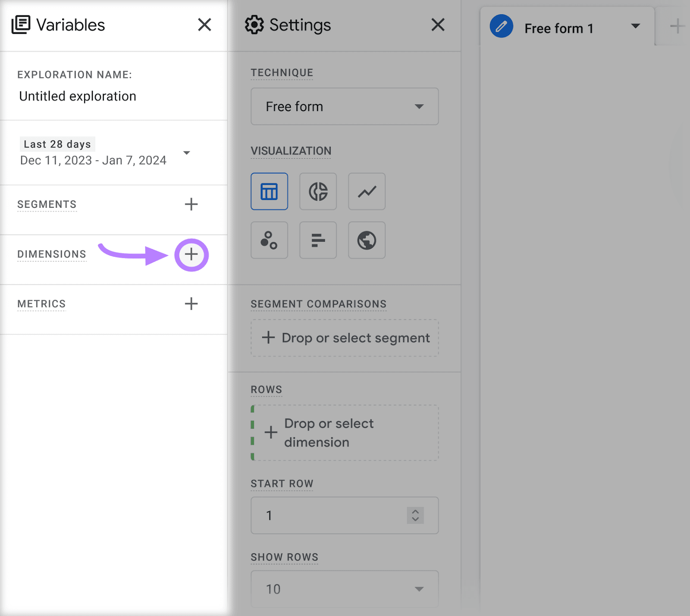Viewport: 690px width, 616px height.
Task: Open the Show Rows dropdown set to 10
Action: coord(344,589)
